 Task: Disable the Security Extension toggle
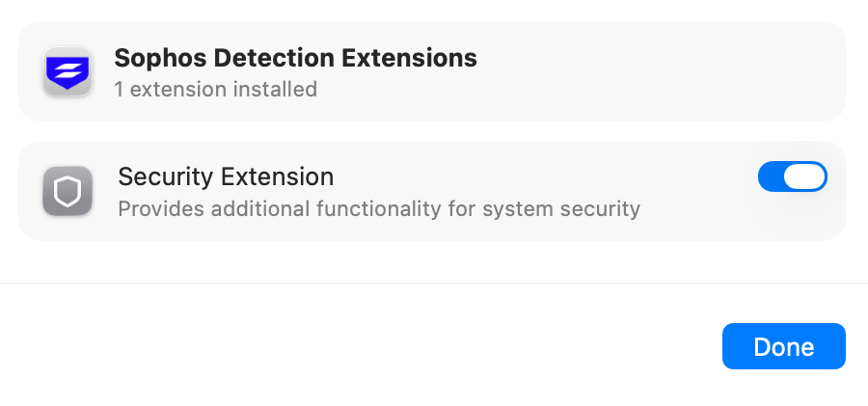[793, 176]
